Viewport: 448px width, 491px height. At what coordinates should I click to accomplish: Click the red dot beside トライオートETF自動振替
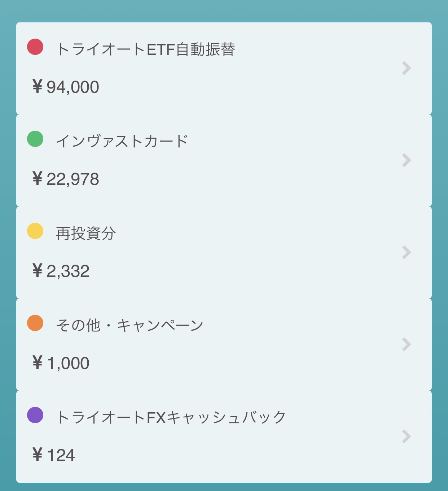[35, 47]
